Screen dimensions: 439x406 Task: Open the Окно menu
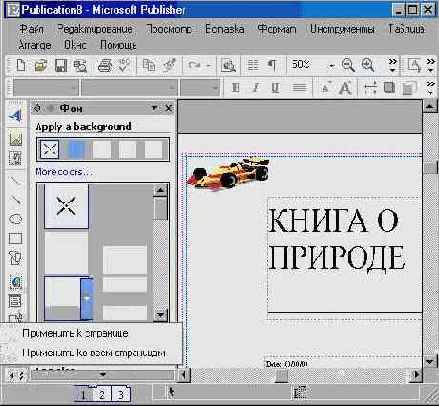(75, 45)
